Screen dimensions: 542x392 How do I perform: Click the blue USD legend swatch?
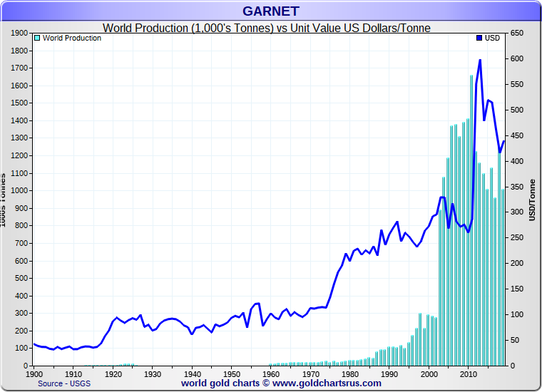coord(479,38)
